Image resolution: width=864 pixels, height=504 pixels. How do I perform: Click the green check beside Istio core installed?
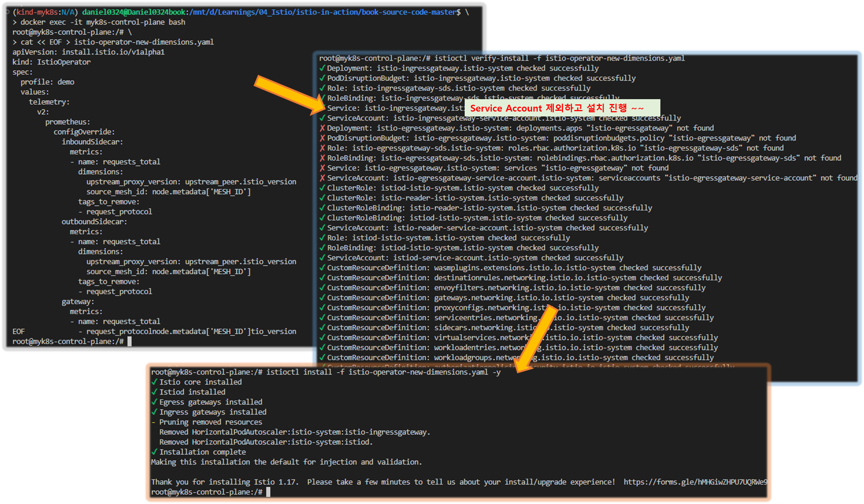(x=154, y=382)
